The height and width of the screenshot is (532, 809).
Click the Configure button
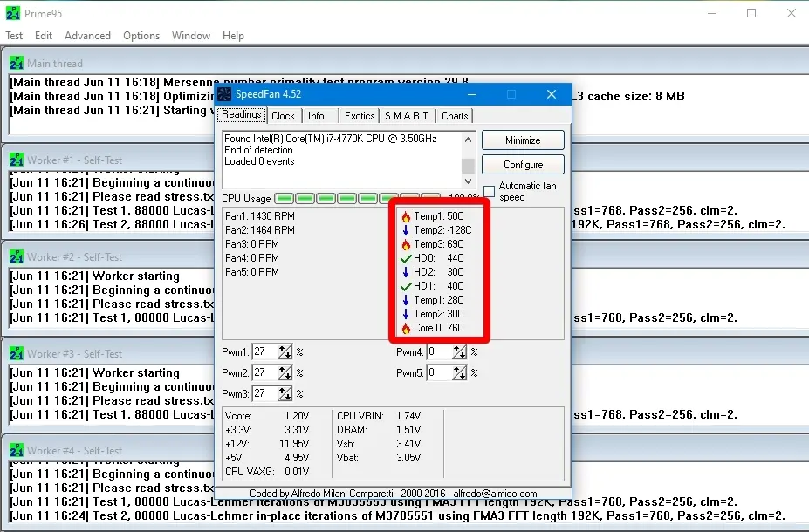pos(523,165)
